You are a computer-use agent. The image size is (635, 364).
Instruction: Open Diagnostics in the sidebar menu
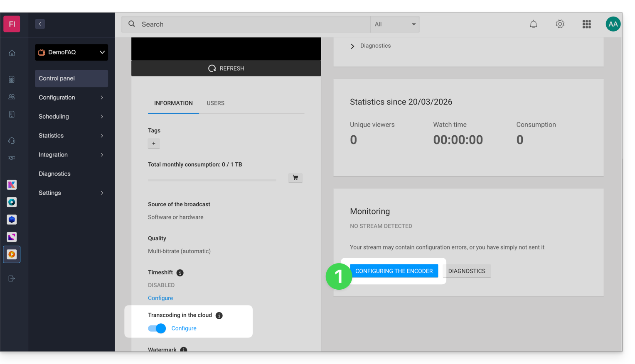54,174
